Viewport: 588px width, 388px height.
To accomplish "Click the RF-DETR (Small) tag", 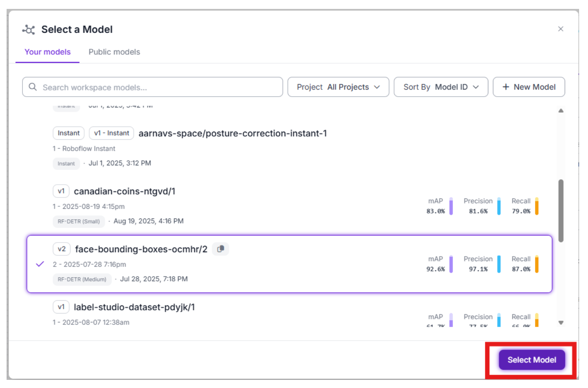I will [x=79, y=221].
